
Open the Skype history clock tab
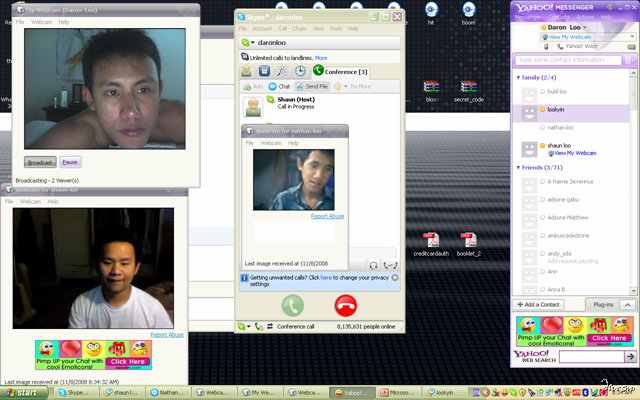point(300,71)
